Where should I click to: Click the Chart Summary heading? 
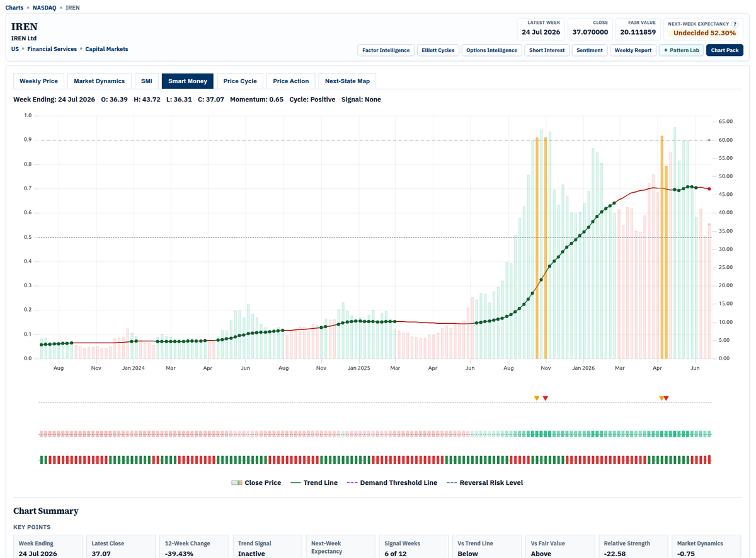click(46, 511)
